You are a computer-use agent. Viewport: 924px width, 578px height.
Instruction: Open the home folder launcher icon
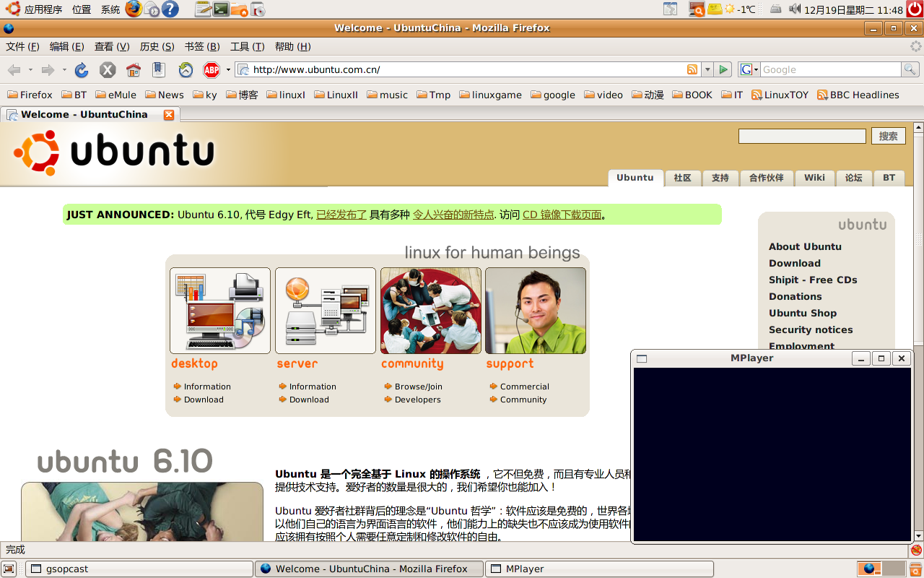239,9
